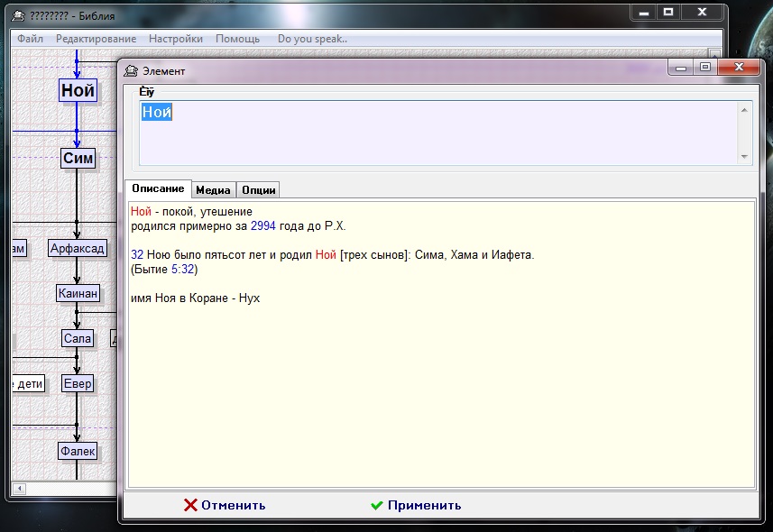Click the blue 5:32 verse reference
This screenshot has height=532, width=773.
click(183, 269)
